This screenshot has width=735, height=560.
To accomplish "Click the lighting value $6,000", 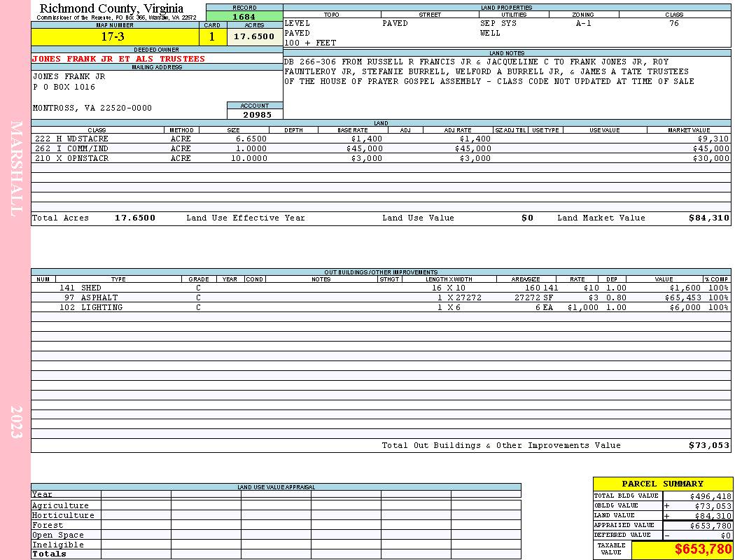I will point(685,308).
